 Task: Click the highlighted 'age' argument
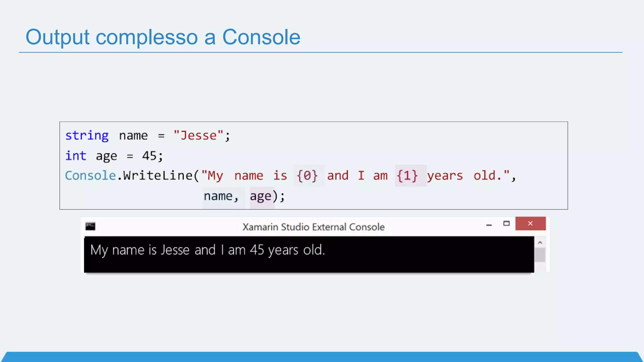pyautogui.click(x=261, y=197)
